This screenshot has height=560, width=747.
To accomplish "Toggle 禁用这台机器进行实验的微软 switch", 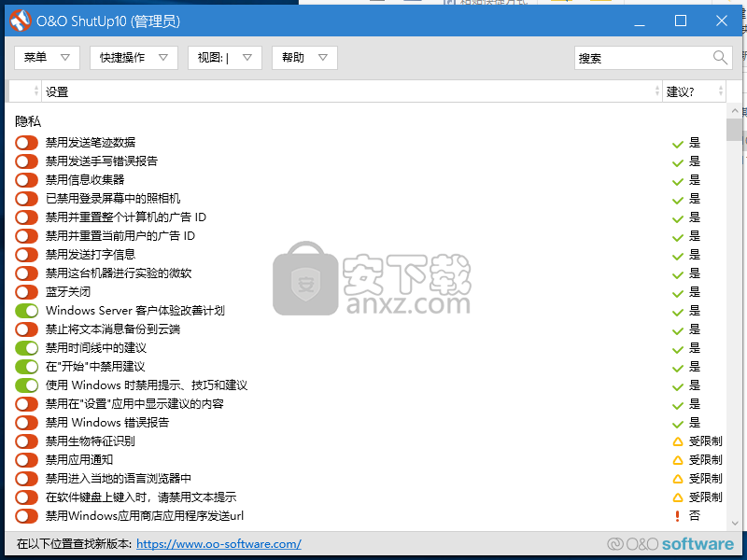I will pyautogui.click(x=26, y=273).
